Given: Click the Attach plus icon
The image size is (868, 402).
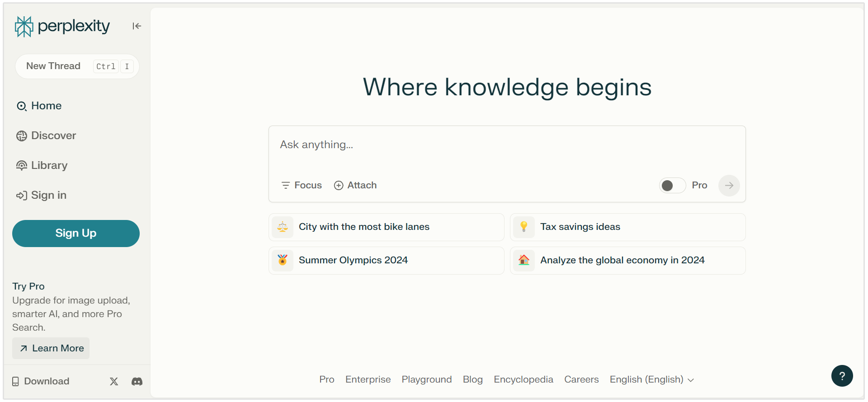Looking at the screenshot, I should (339, 186).
